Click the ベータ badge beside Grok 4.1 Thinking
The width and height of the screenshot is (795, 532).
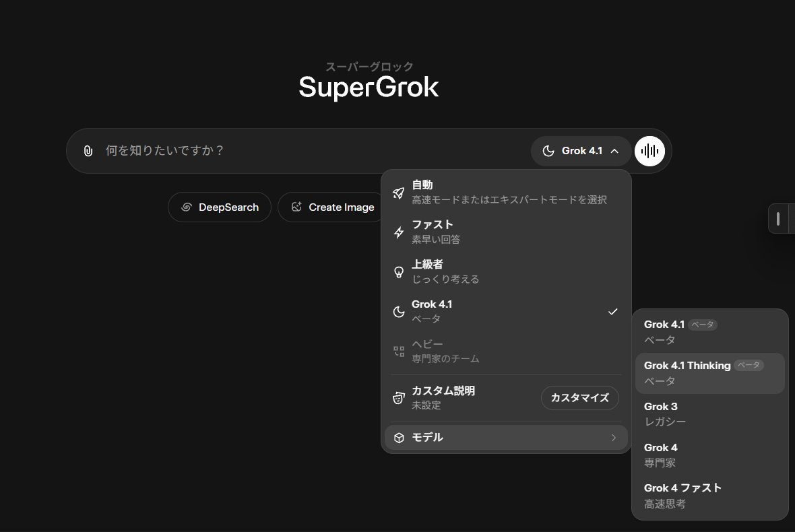749,365
